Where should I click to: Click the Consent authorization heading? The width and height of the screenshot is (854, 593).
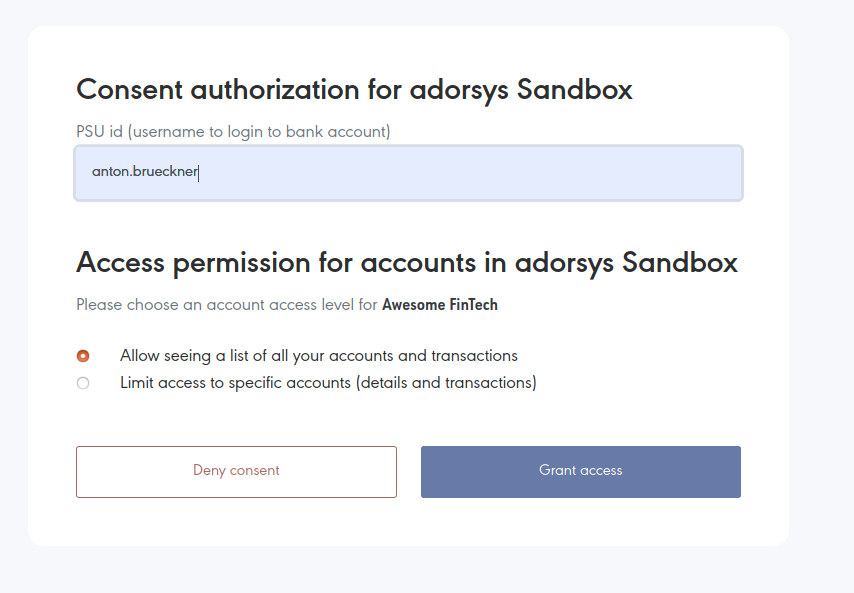click(353, 89)
